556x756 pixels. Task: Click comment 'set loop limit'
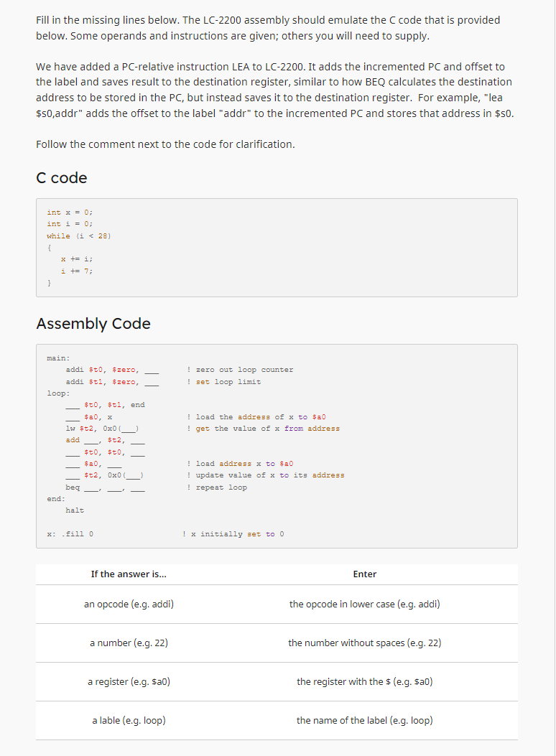click(224, 382)
